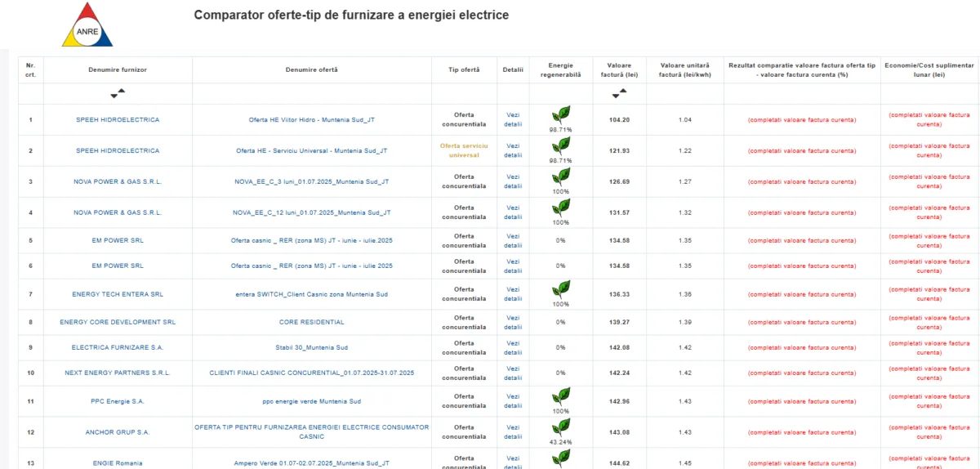Click Vezi detalii for entera SWITCH offer
This screenshot has height=469, width=980.
[513, 294]
